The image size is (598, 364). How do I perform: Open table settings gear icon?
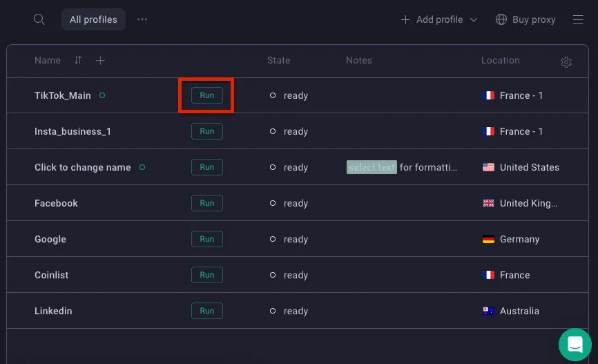566,62
